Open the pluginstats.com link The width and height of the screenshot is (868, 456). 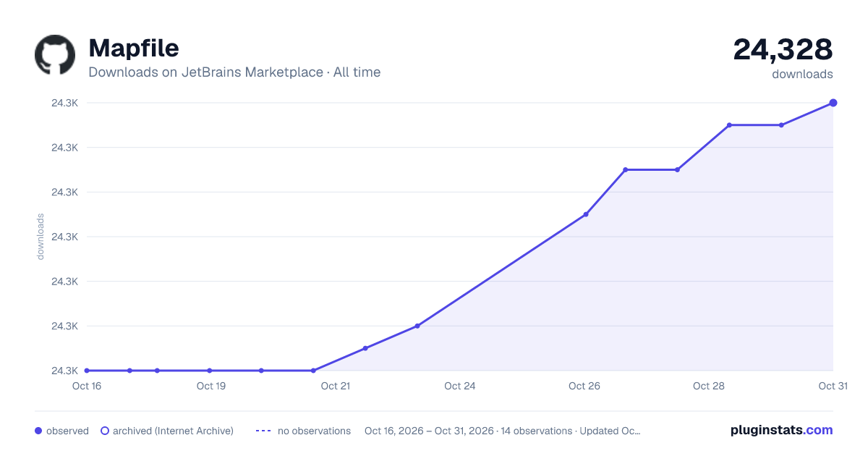tap(781, 430)
